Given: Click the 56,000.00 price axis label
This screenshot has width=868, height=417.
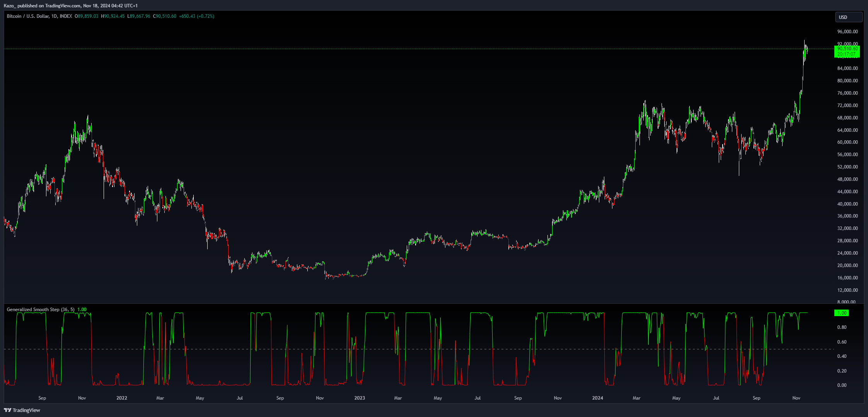Looking at the screenshot, I should [x=848, y=155].
